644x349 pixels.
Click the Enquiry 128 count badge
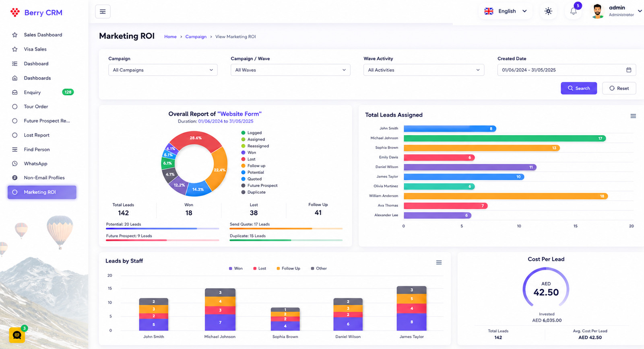click(x=68, y=92)
